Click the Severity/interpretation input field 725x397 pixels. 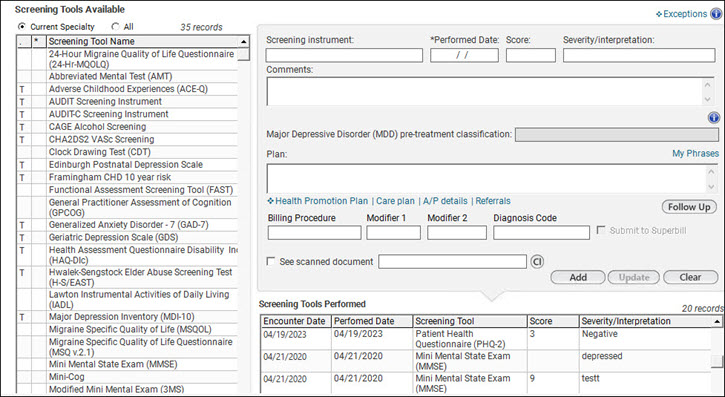[x=639, y=55]
